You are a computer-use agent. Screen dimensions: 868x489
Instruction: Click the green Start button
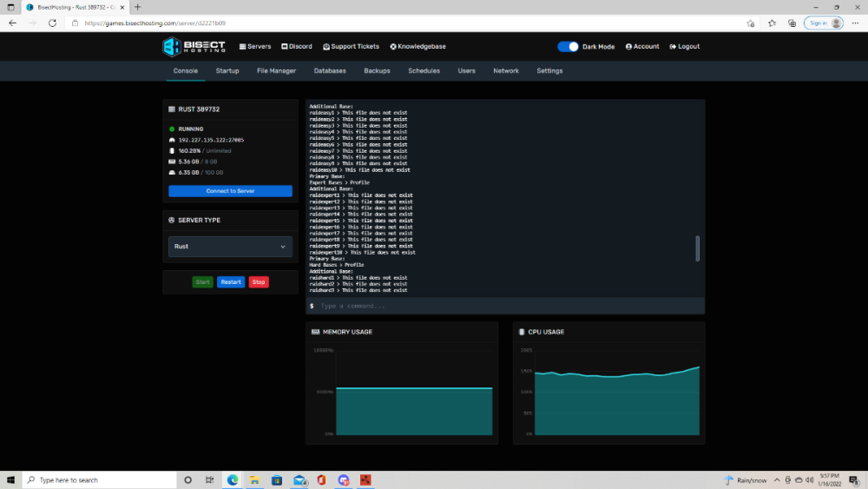pyautogui.click(x=202, y=282)
